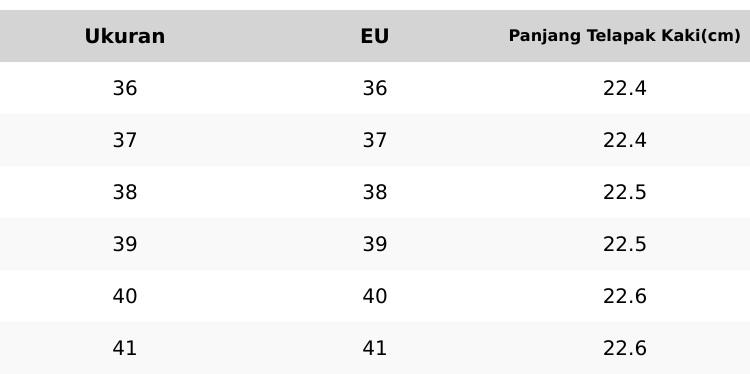Click EU value 36
This screenshot has height=374, width=750.
click(x=375, y=88)
